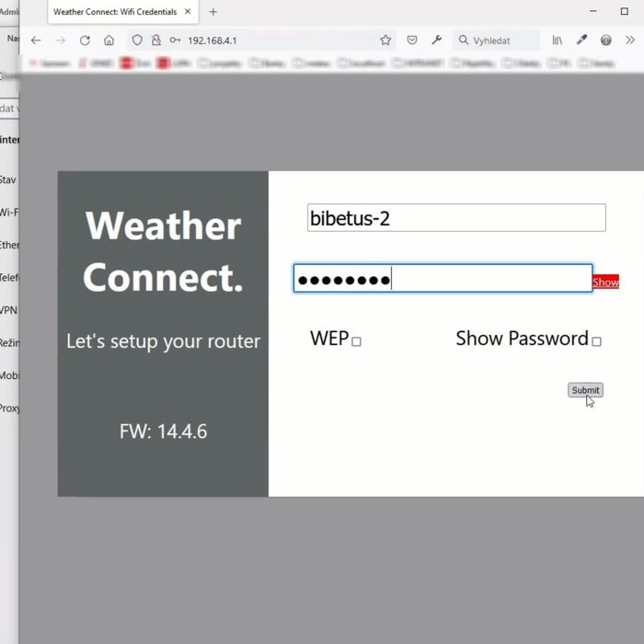Bookmark this page with star icon
Viewport: 644px width, 644px height.
385,40
